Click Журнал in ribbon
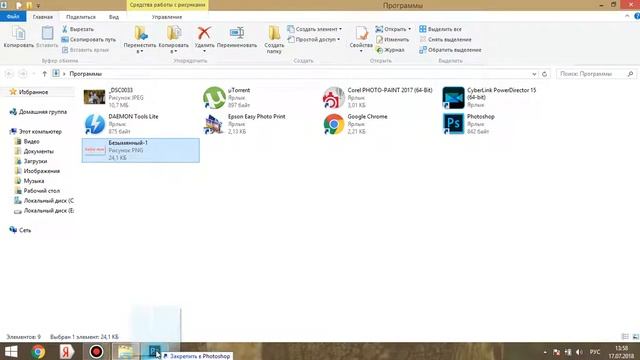The image size is (640, 360). pyautogui.click(x=390, y=50)
